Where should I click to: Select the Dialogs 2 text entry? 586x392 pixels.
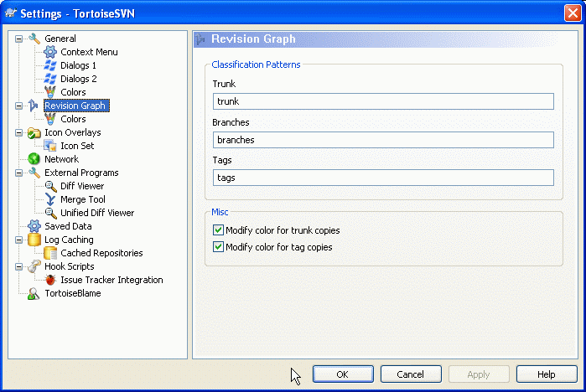click(x=79, y=79)
